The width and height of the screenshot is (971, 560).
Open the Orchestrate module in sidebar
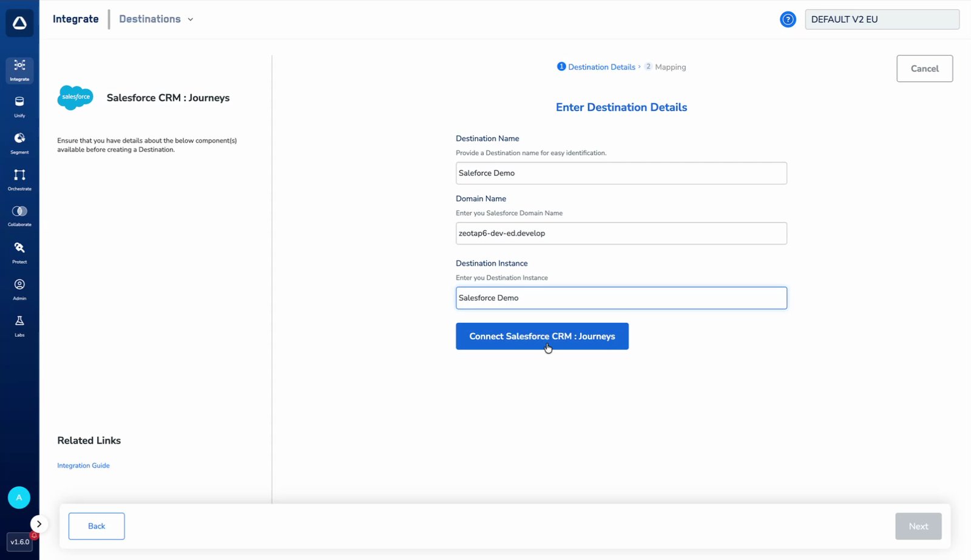(x=19, y=180)
